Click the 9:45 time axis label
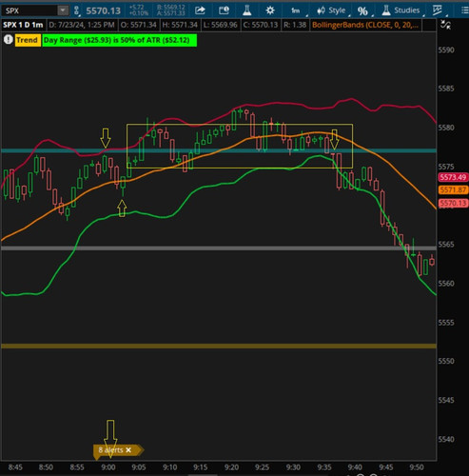 tap(386, 467)
